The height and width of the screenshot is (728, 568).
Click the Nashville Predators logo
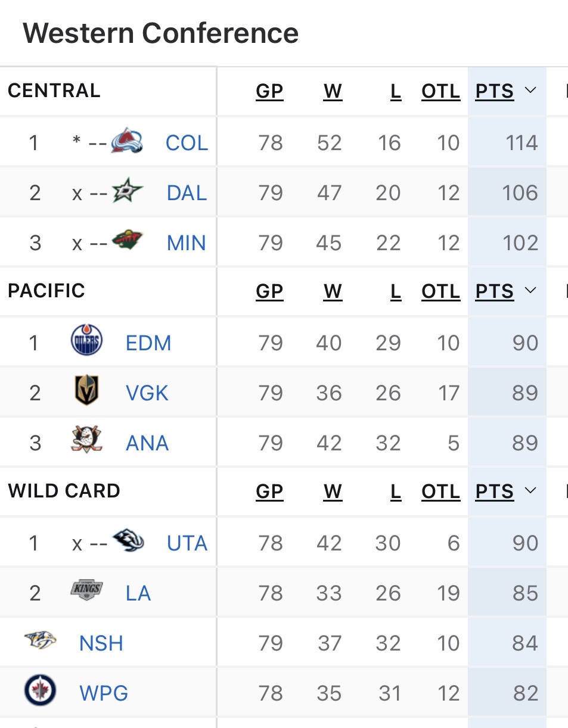pyautogui.click(x=40, y=642)
